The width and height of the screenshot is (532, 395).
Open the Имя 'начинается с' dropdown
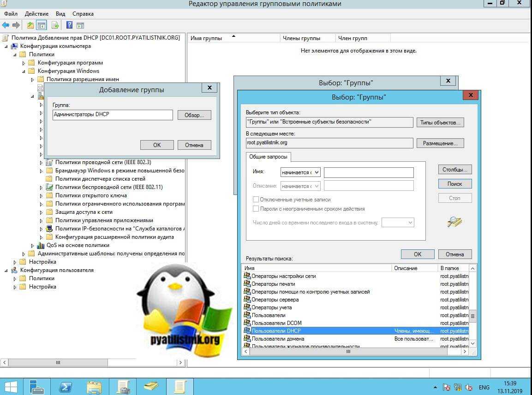pyautogui.click(x=300, y=172)
